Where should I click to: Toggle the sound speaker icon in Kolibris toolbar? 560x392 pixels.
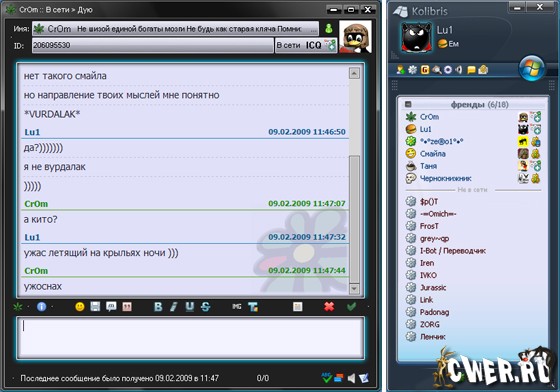pos(459,70)
